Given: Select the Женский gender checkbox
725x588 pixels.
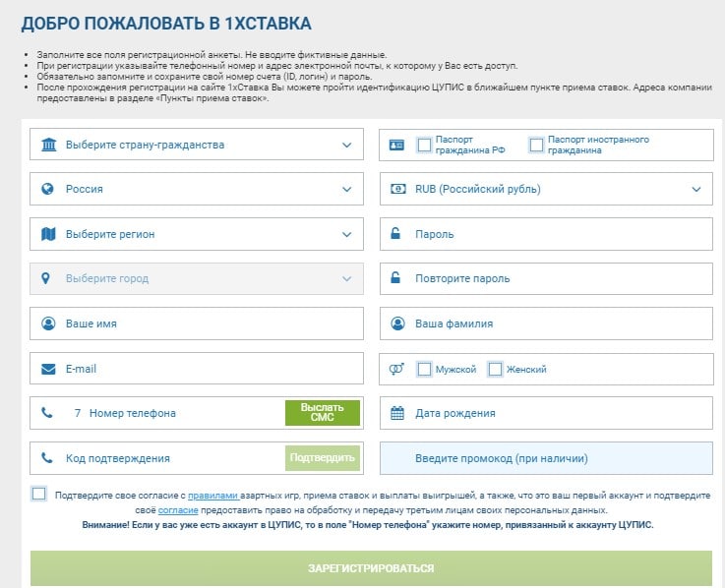Looking at the screenshot, I should tap(495, 369).
